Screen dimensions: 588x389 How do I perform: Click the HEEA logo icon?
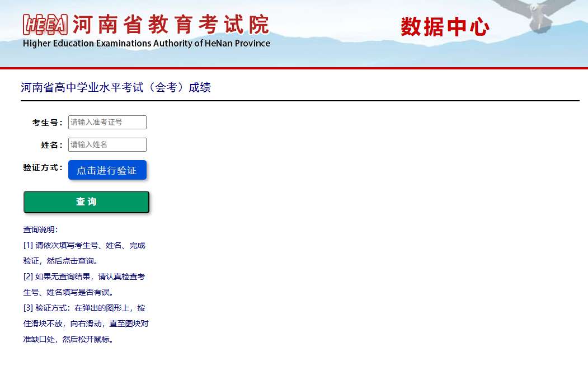(45, 25)
